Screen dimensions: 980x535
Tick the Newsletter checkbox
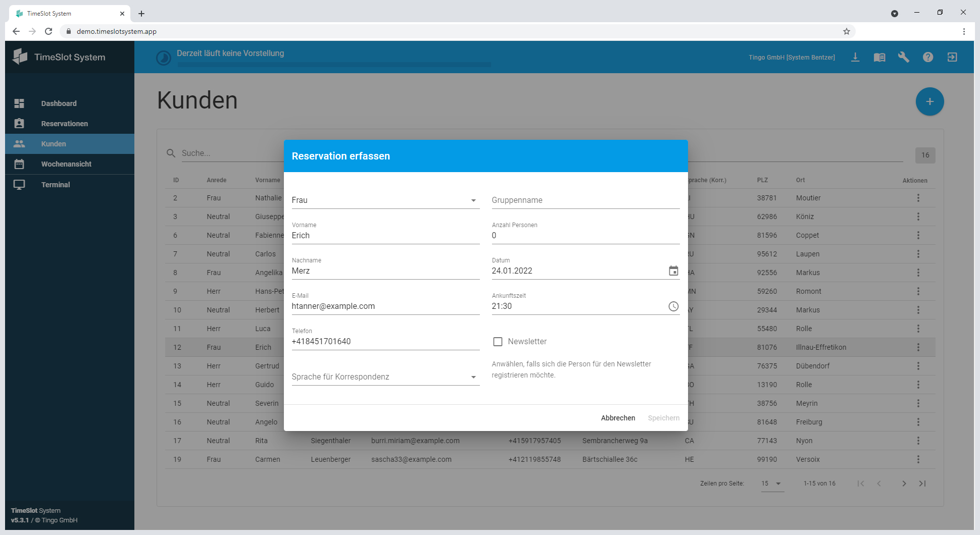[x=498, y=342]
